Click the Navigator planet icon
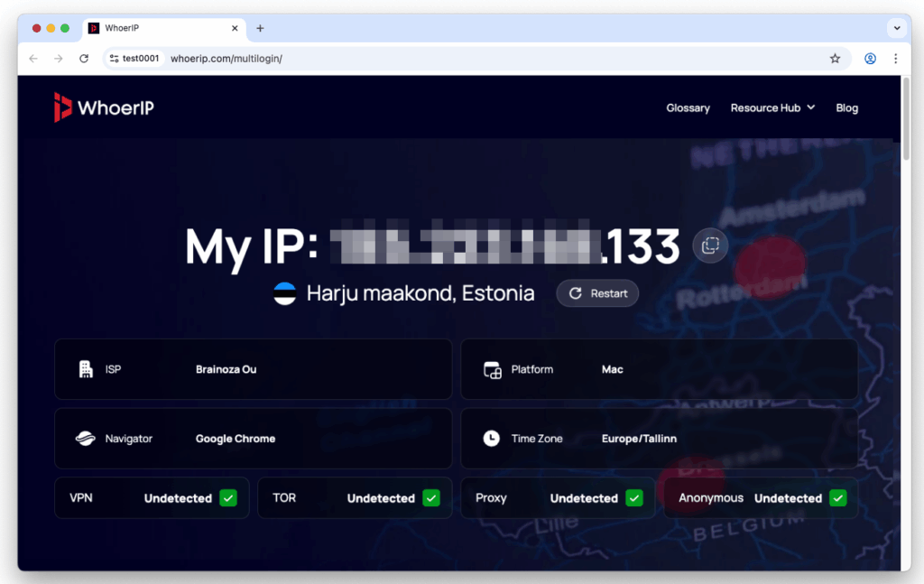This screenshot has width=924, height=584. 86,439
